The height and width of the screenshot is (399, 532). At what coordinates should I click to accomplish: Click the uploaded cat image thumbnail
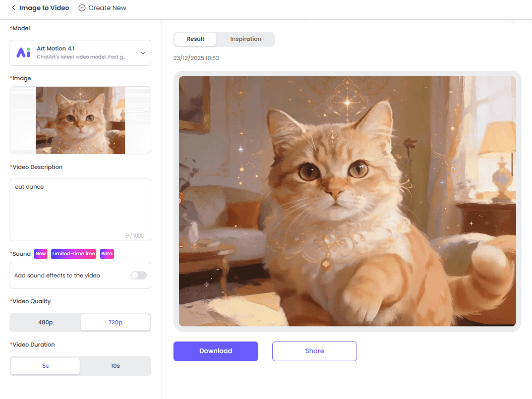tap(80, 120)
